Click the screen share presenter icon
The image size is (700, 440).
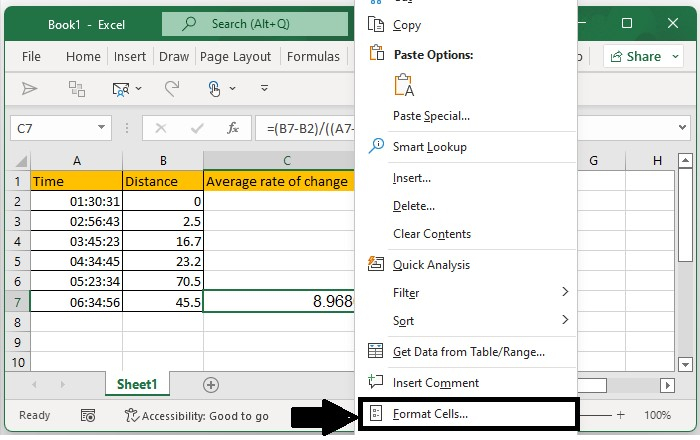pyautogui.click(x=121, y=89)
